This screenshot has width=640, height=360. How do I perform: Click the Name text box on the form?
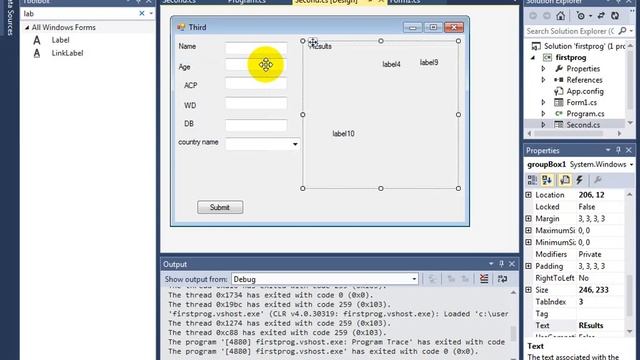point(256,48)
